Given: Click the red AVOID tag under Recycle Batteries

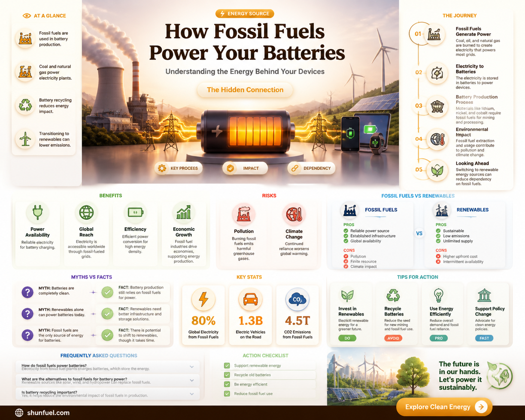Looking at the screenshot, I should point(393,338).
